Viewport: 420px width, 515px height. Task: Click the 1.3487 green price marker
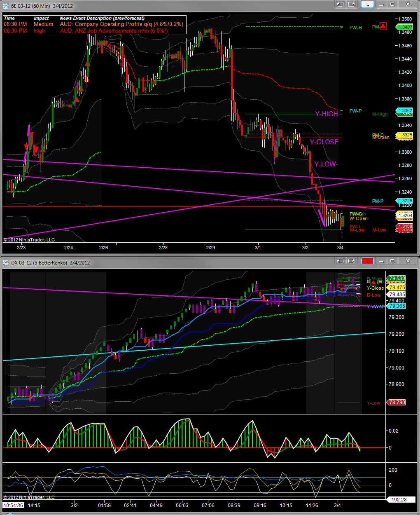(405, 27)
